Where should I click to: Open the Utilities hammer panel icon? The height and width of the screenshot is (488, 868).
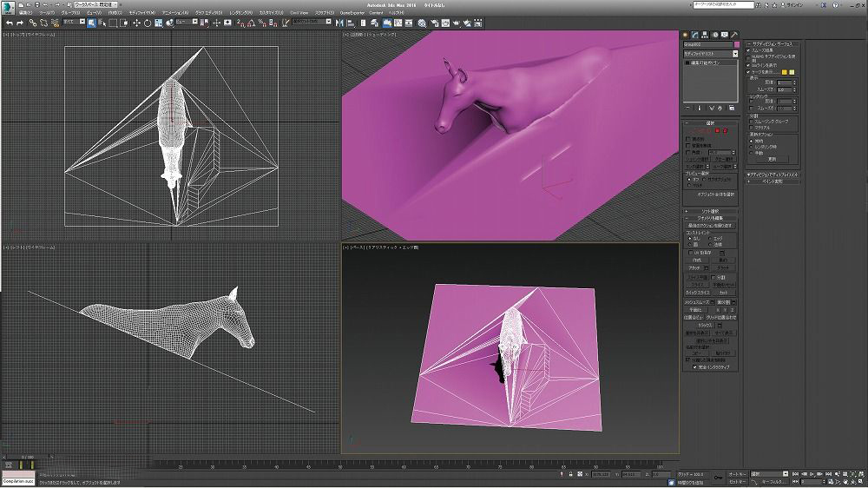734,35
